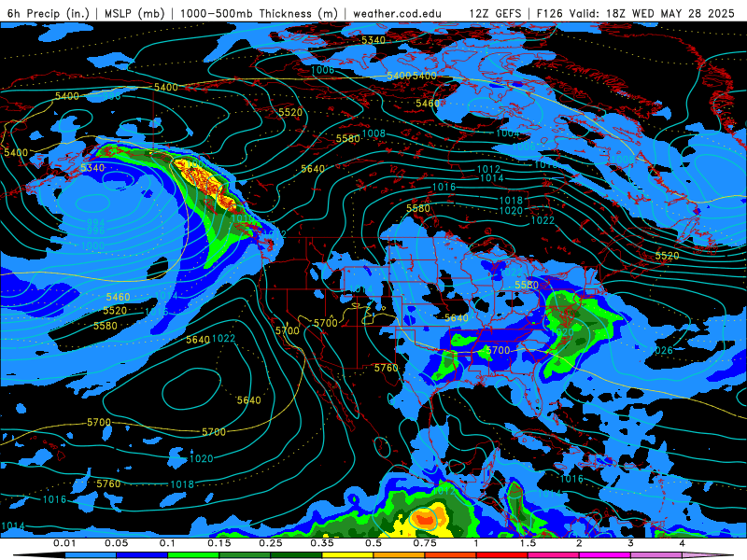Viewport: 747px width, 560px height.
Task: Click the 1004 isobar label over northern Canada
Action: (x=507, y=133)
